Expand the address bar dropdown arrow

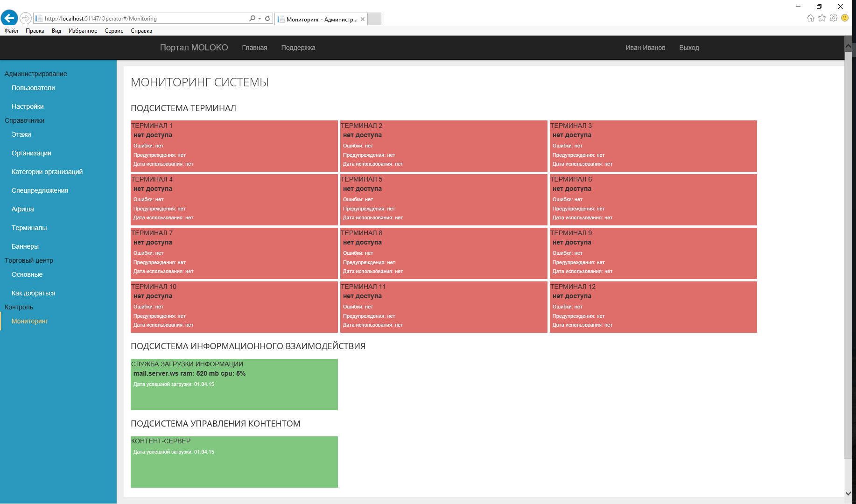coord(260,19)
